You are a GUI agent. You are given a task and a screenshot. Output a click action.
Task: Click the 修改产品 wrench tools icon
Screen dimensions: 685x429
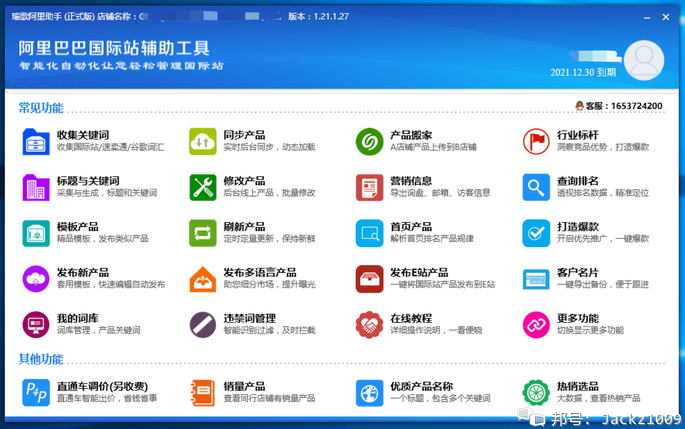tap(203, 187)
